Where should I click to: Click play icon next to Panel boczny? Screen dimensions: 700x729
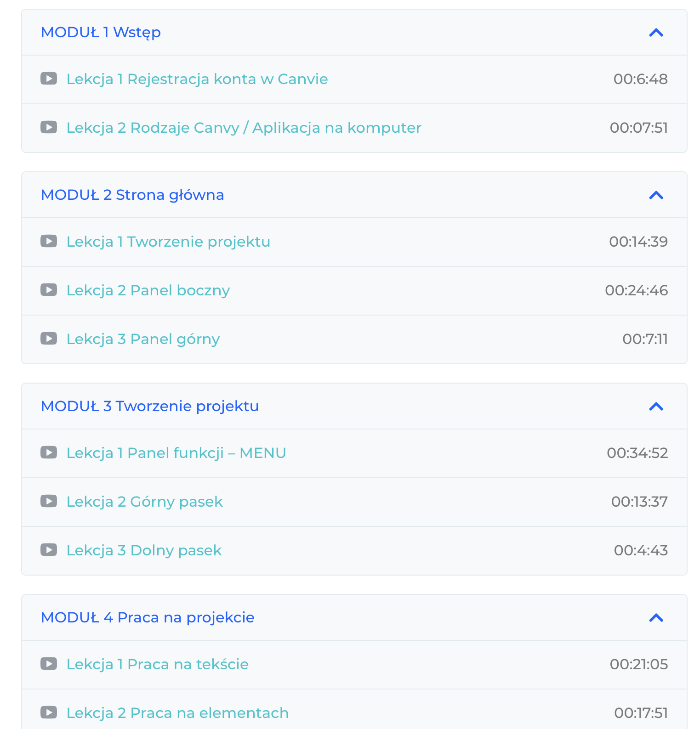click(x=49, y=290)
